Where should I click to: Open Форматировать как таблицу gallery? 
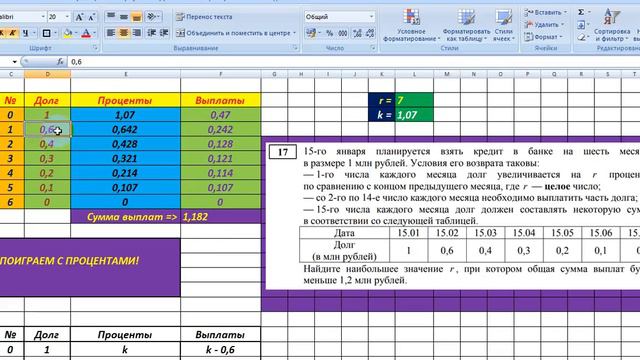pyautogui.click(x=466, y=25)
